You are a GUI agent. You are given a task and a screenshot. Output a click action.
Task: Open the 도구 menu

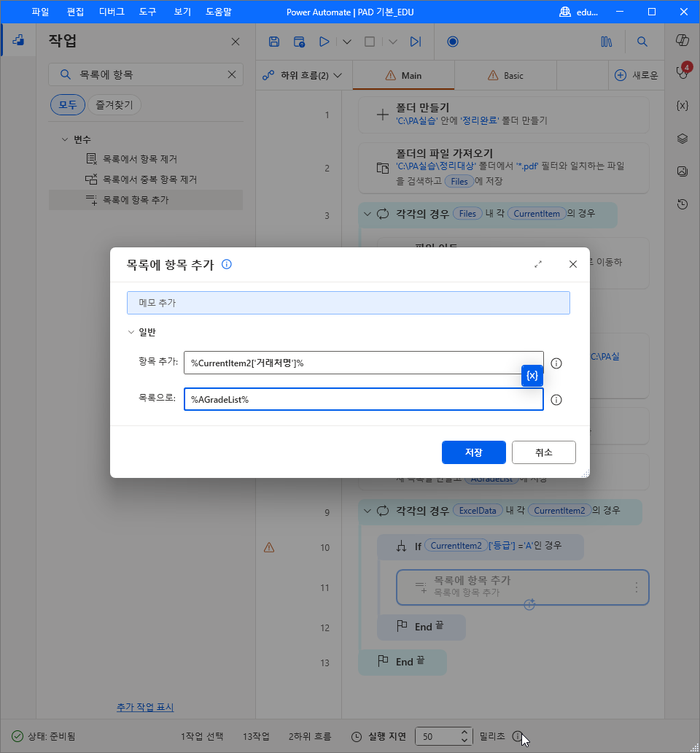tap(147, 12)
